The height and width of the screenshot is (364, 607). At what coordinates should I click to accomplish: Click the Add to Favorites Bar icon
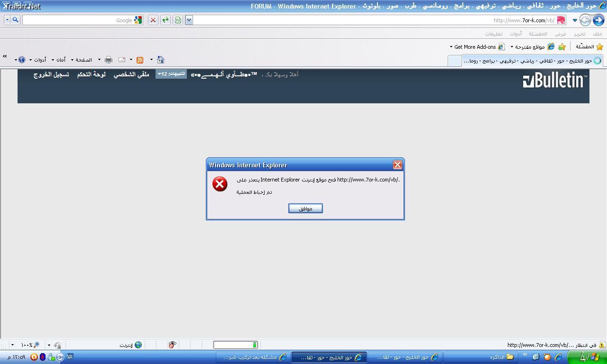coord(562,46)
